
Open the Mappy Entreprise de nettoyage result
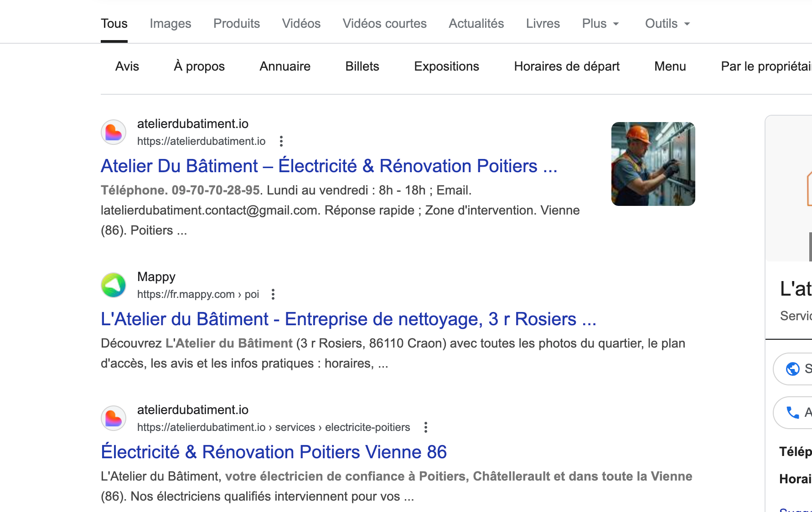point(348,319)
